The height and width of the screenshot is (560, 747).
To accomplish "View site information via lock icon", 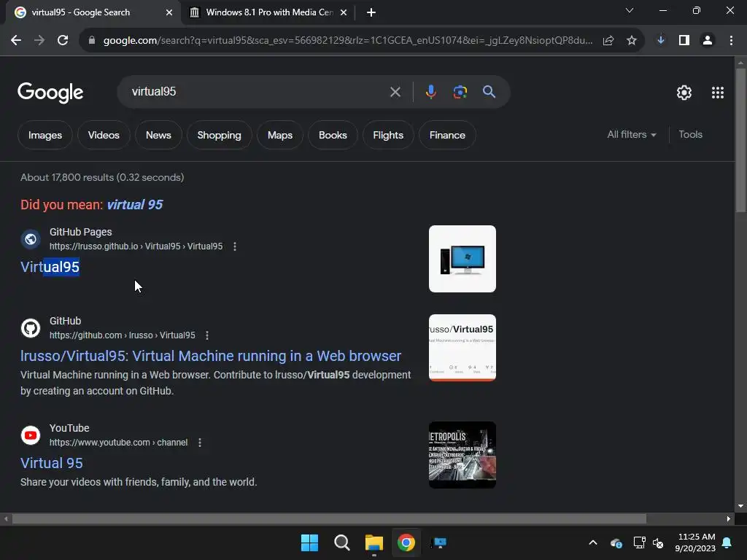I will point(92,41).
